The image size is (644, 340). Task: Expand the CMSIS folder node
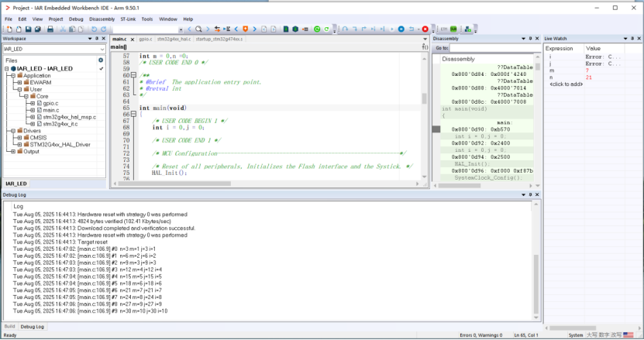click(19, 138)
